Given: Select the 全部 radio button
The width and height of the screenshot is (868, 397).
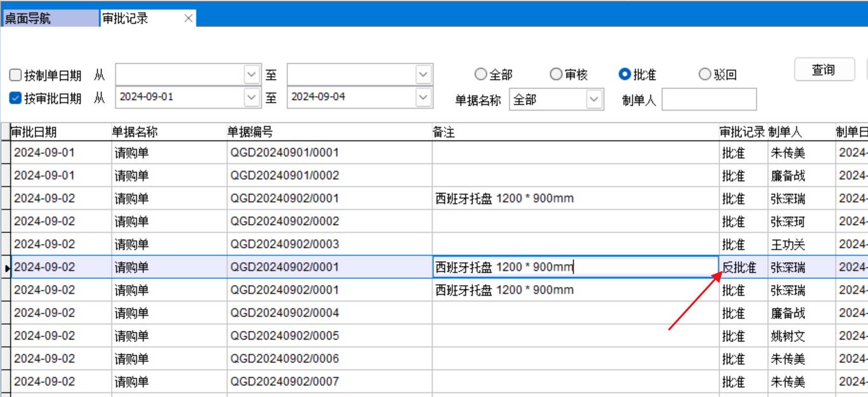Looking at the screenshot, I should [x=481, y=74].
